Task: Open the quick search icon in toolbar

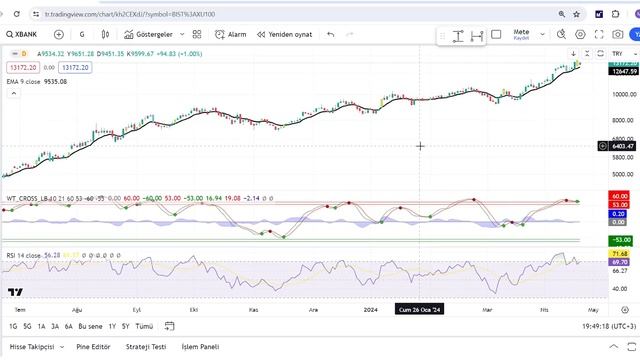Action: coord(561,35)
